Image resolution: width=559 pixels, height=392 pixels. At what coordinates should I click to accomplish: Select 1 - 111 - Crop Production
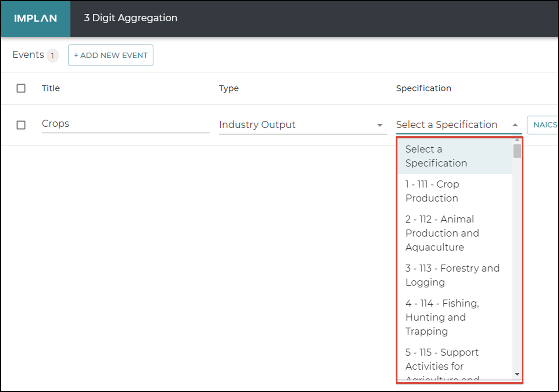click(432, 191)
